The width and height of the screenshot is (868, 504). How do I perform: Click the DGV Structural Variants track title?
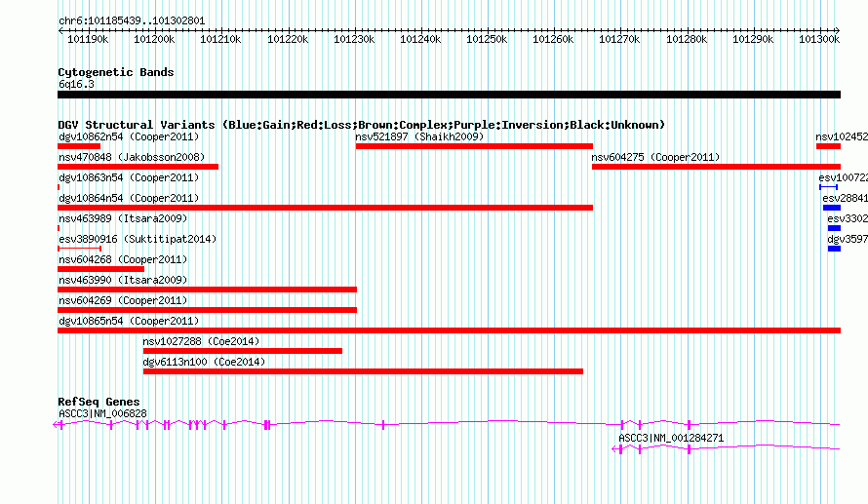coord(361,125)
